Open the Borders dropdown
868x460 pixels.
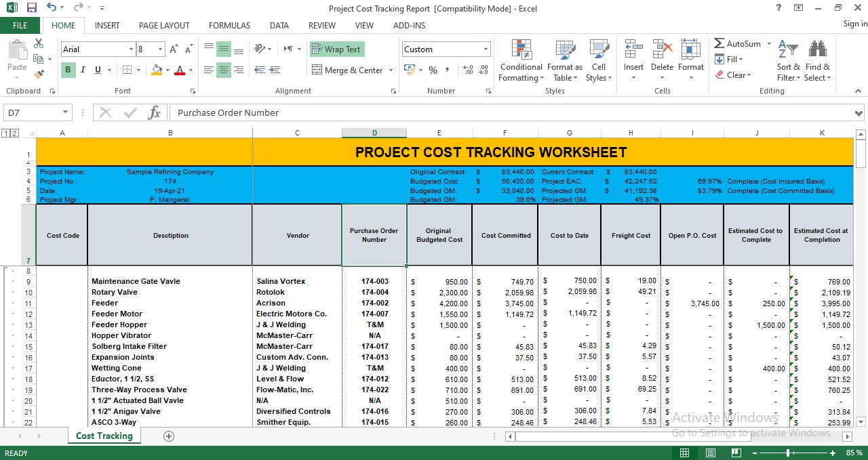pyautogui.click(x=138, y=70)
